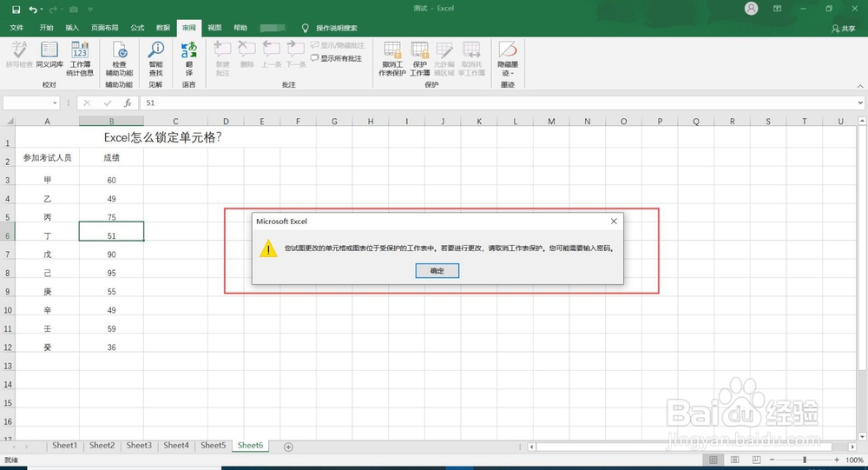Switch to Sheet5 tab
Screen dimensions: 868x470
tap(214, 446)
